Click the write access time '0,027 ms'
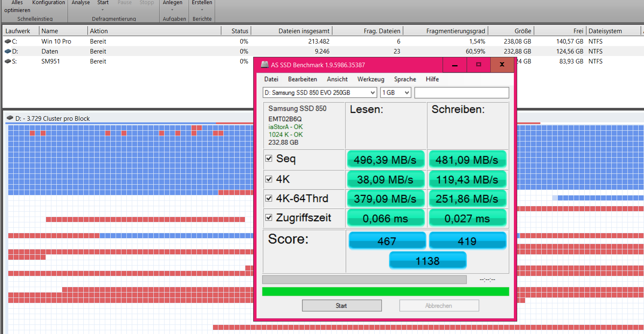Image resolution: width=644 pixels, height=334 pixels. pos(467,218)
